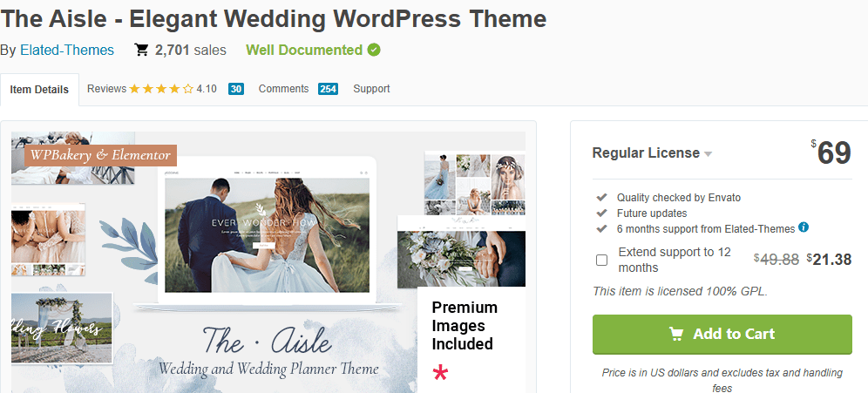
Task: Click the red asterisk under Premium Images
Action: (441, 374)
